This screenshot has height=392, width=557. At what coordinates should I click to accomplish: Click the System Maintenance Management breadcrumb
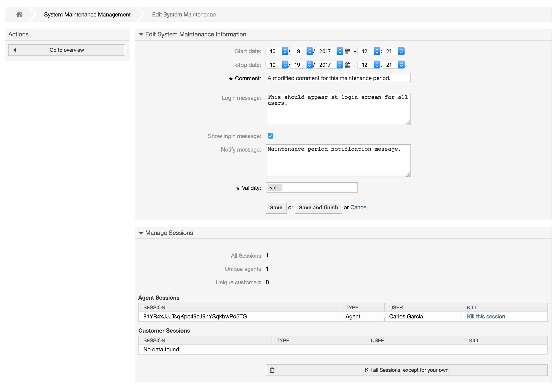tap(87, 14)
